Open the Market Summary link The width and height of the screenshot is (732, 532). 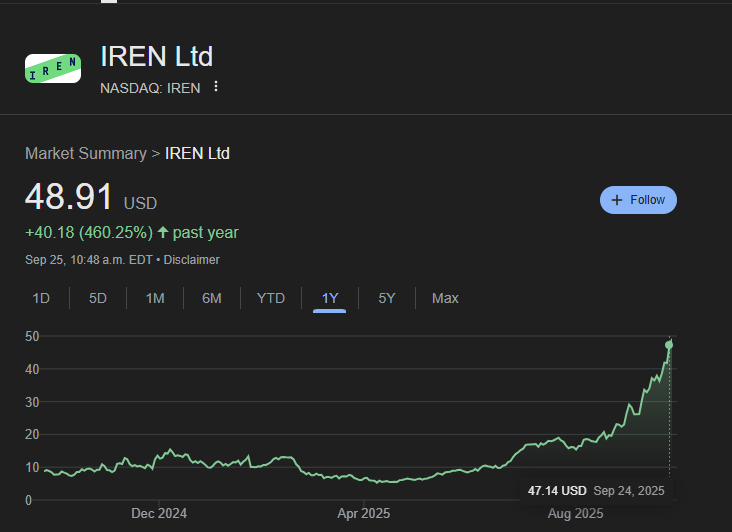(x=86, y=154)
